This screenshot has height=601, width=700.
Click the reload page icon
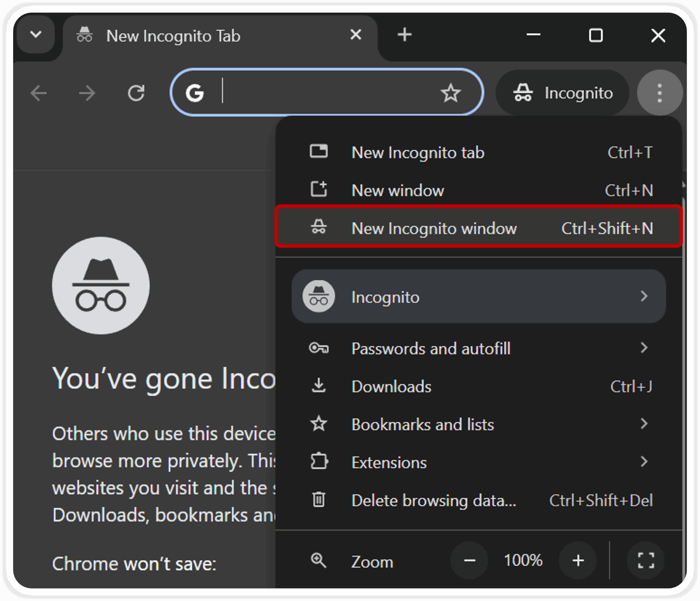[x=136, y=93]
